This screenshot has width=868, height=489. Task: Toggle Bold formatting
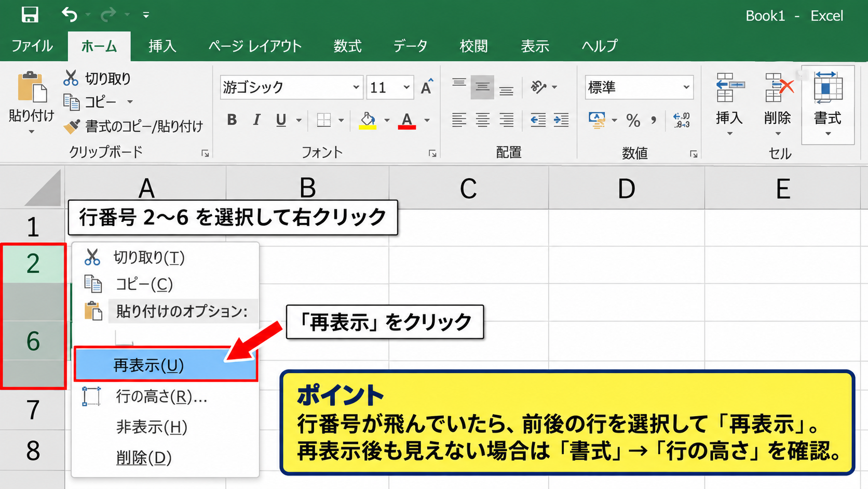pos(232,120)
